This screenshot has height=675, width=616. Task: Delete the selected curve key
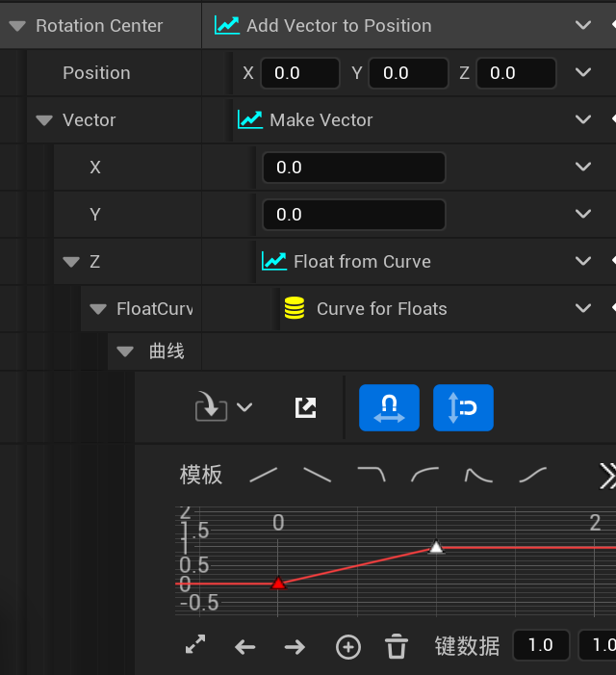tap(397, 647)
